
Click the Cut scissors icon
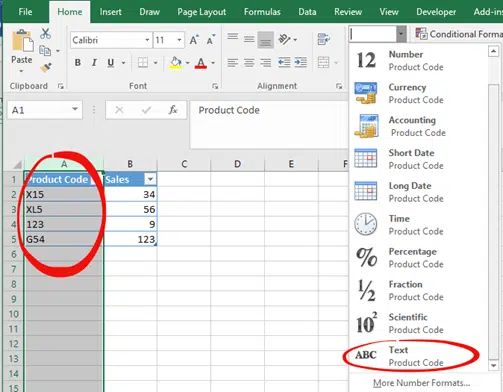45,34
